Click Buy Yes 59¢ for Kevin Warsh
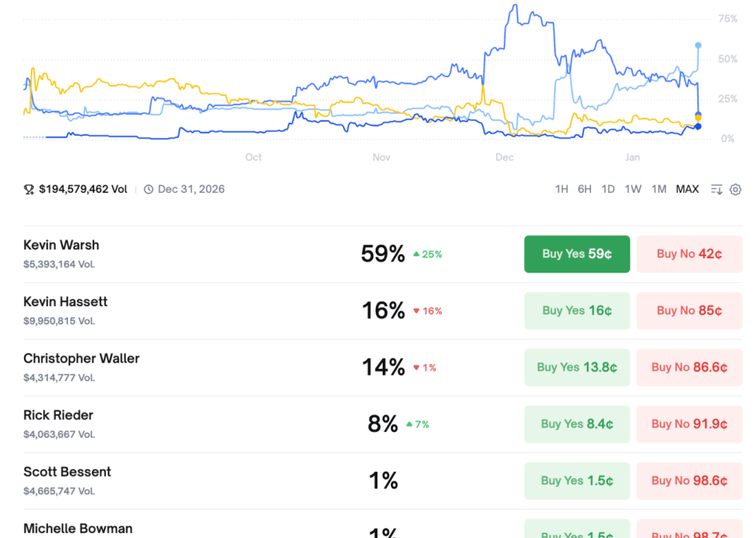 click(577, 253)
